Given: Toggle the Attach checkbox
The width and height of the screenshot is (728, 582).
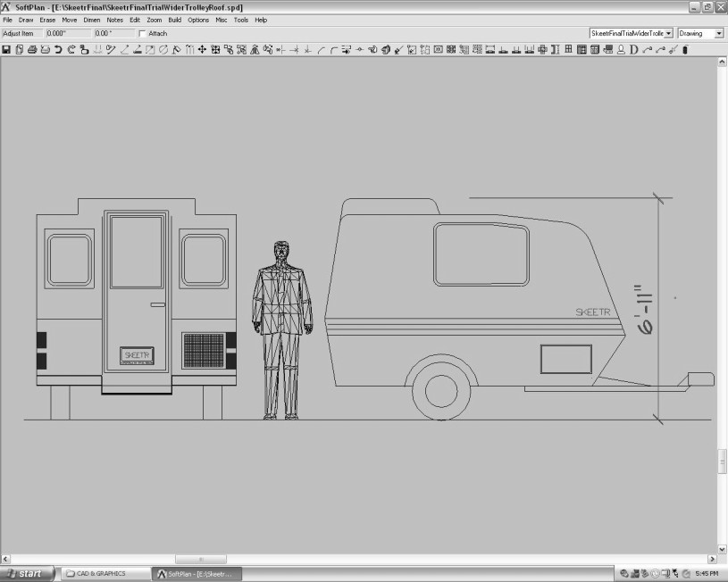Looking at the screenshot, I should click(x=142, y=33).
